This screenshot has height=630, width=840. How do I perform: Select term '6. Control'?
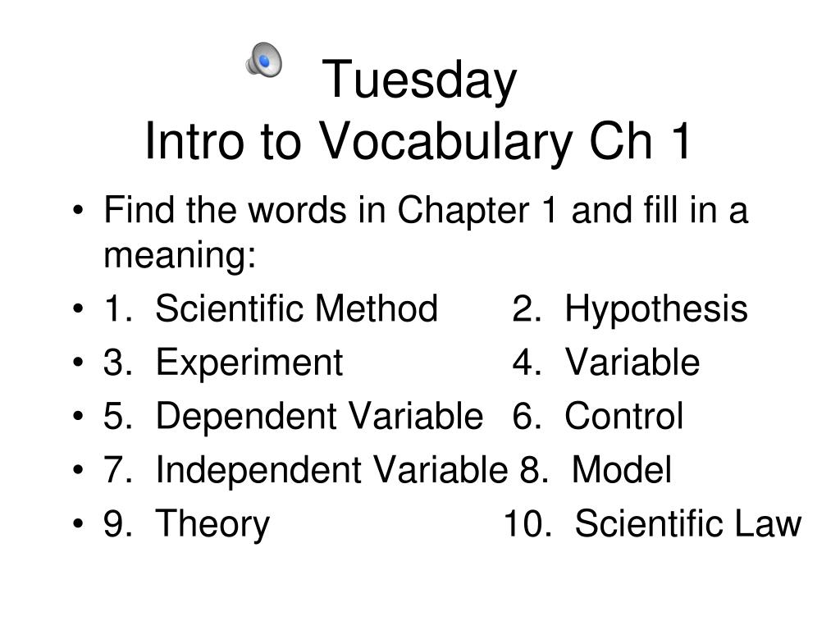(598, 416)
